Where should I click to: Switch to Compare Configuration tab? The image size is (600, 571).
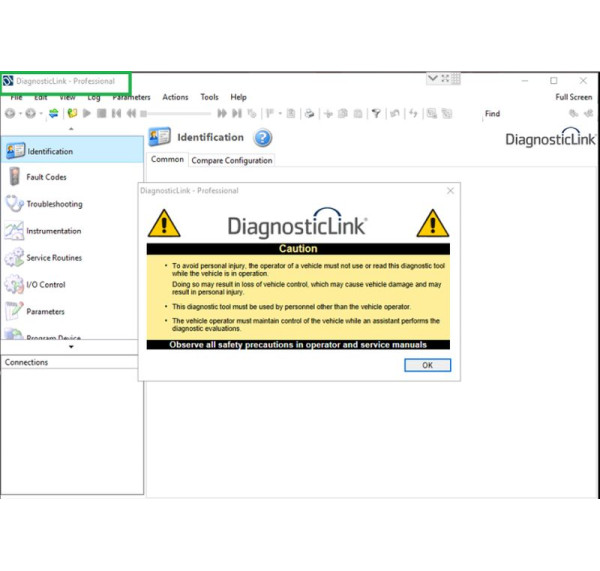point(231,160)
